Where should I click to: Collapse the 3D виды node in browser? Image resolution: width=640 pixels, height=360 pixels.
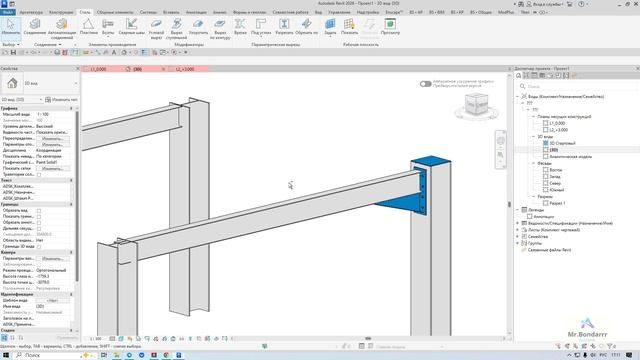click(533, 137)
